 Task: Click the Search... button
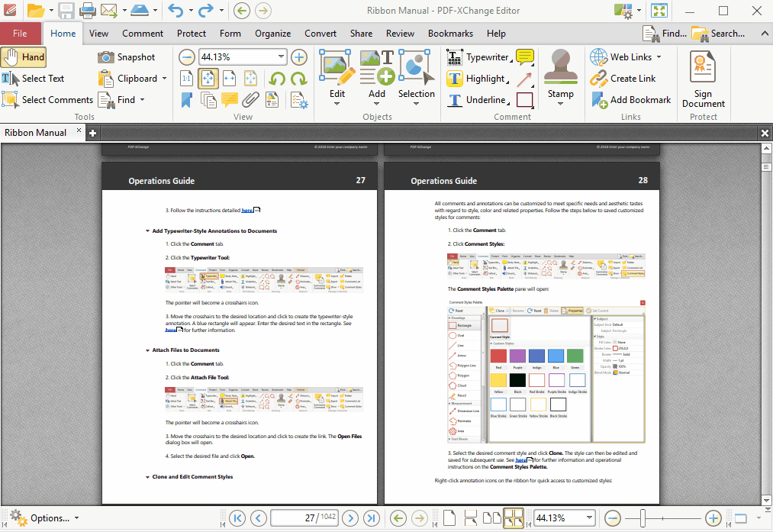tap(718, 34)
